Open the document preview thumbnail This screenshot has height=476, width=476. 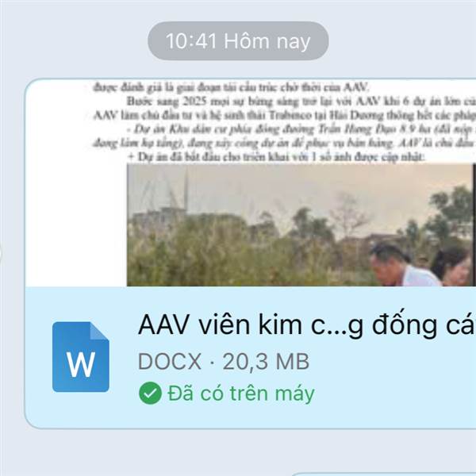click(x=251, y=182)
